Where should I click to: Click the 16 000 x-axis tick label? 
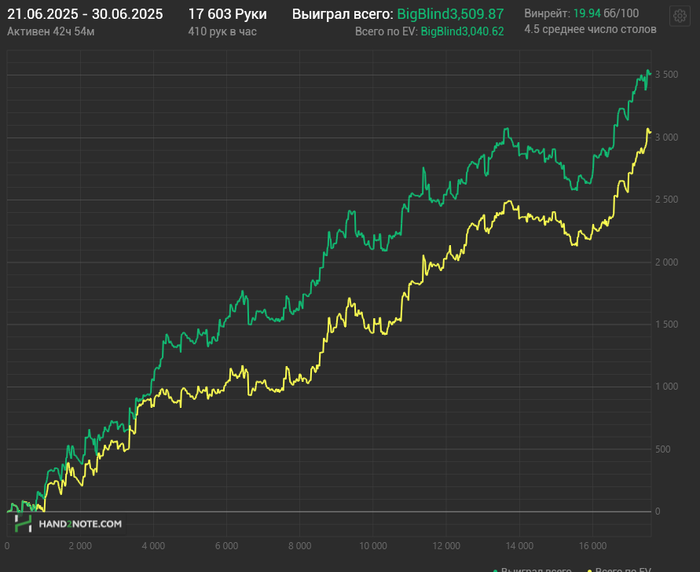click(x=591, y=547)
